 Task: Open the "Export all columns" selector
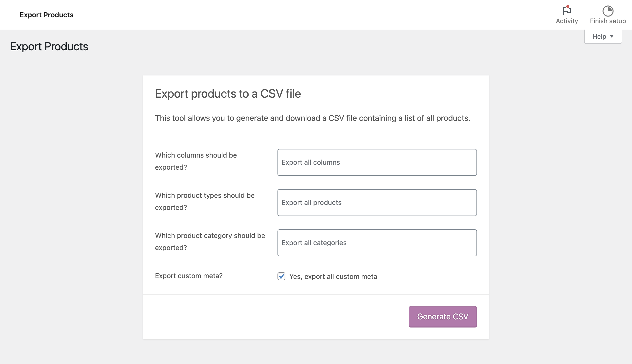(377, 162)
